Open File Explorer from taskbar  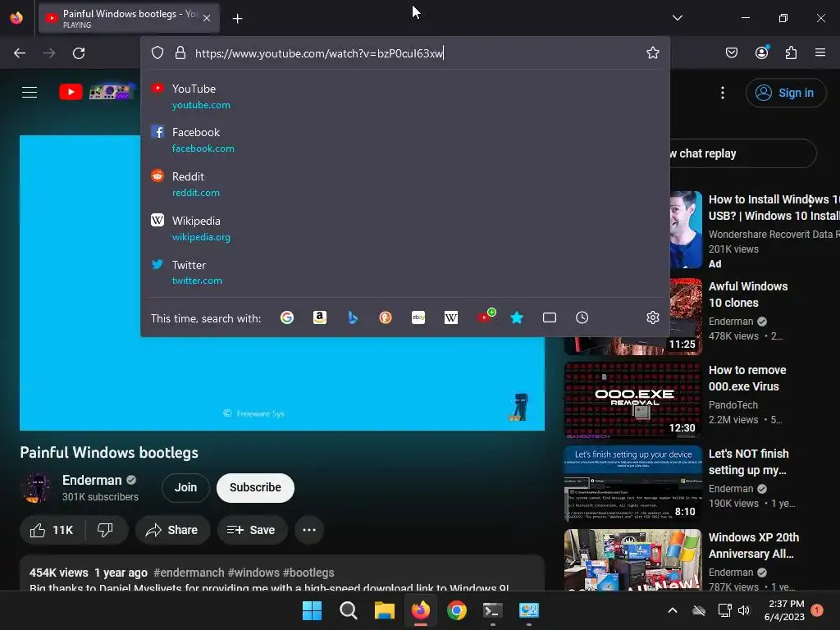[x=384, y=610]
